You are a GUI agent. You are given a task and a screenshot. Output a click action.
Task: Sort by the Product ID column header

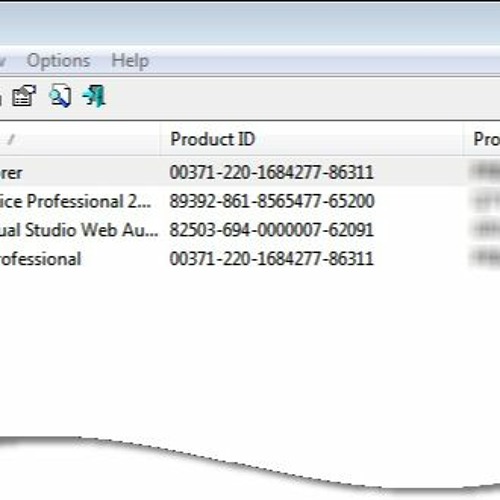312,139
